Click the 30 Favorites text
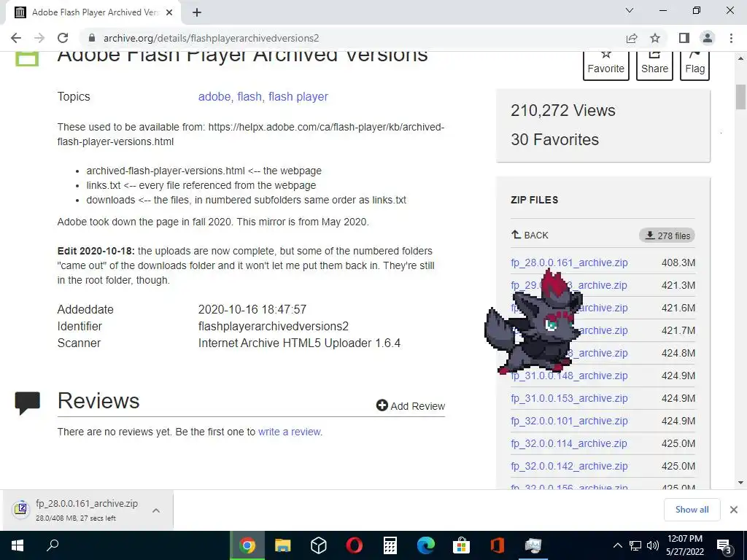Screen dimensions: 747x560 [x=554, y=139]
